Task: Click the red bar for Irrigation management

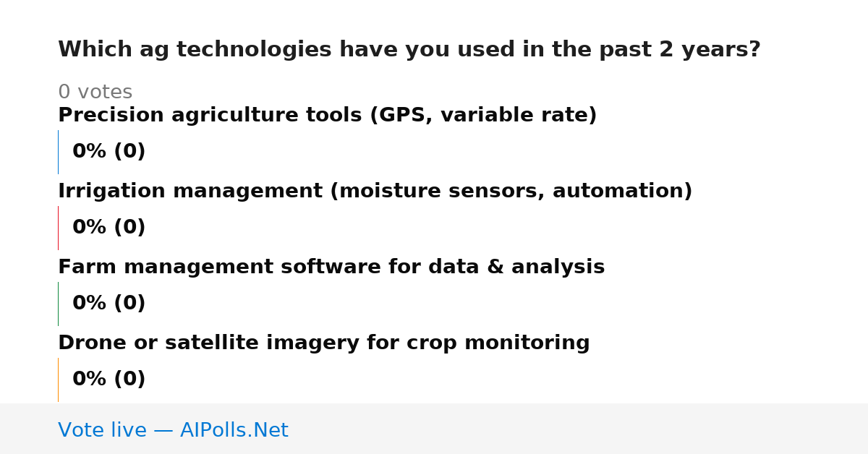Action: (58, 228)
